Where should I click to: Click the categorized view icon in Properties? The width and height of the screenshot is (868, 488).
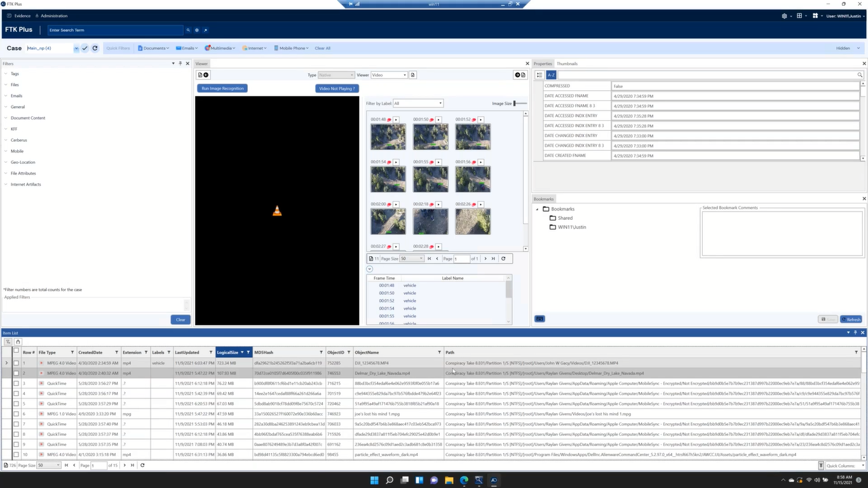[x=539, y=75]
